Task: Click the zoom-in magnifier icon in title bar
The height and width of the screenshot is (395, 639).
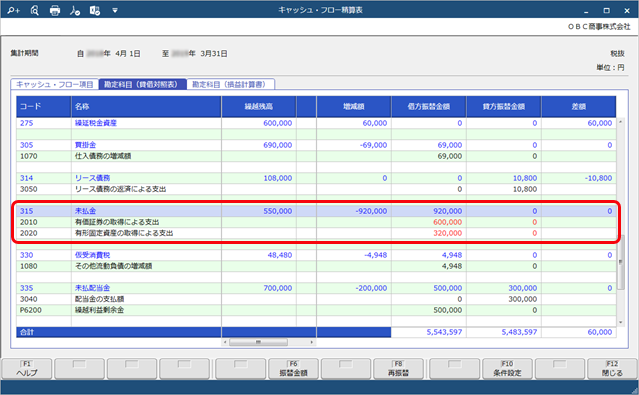Action: point(13,10)
